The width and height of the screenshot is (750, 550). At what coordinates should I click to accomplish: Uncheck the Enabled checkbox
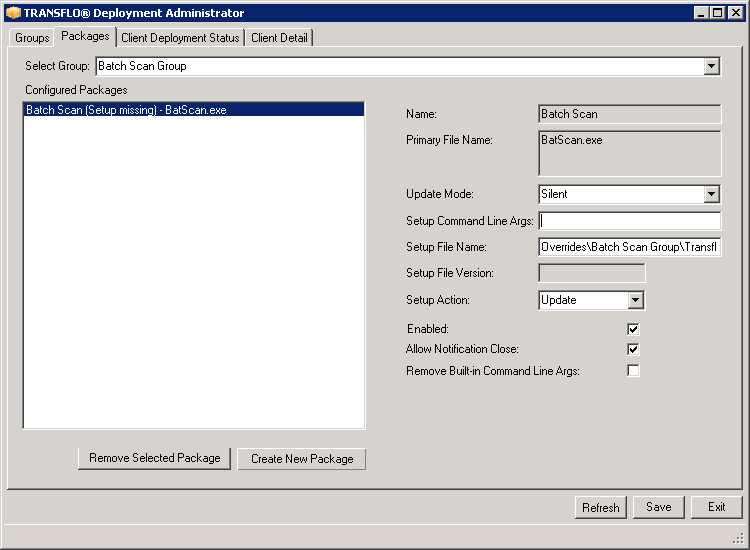633,329
